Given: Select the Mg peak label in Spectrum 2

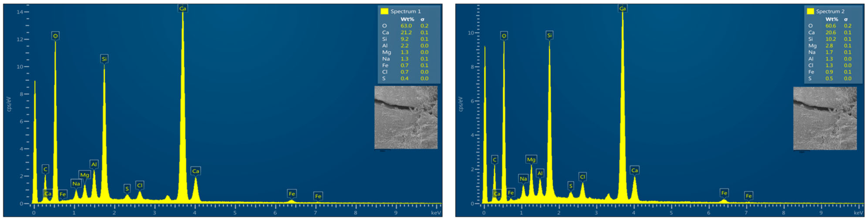Looking at the screenshot, I should tap(531, 159).
